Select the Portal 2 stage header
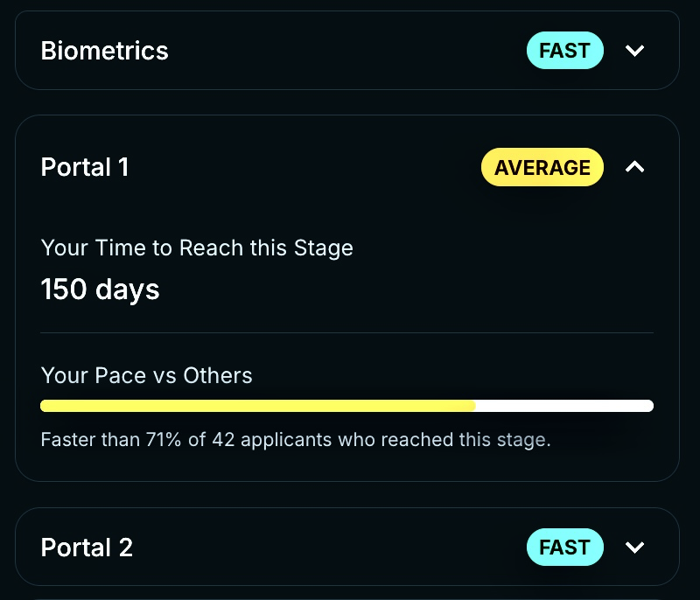 [87, 548]
